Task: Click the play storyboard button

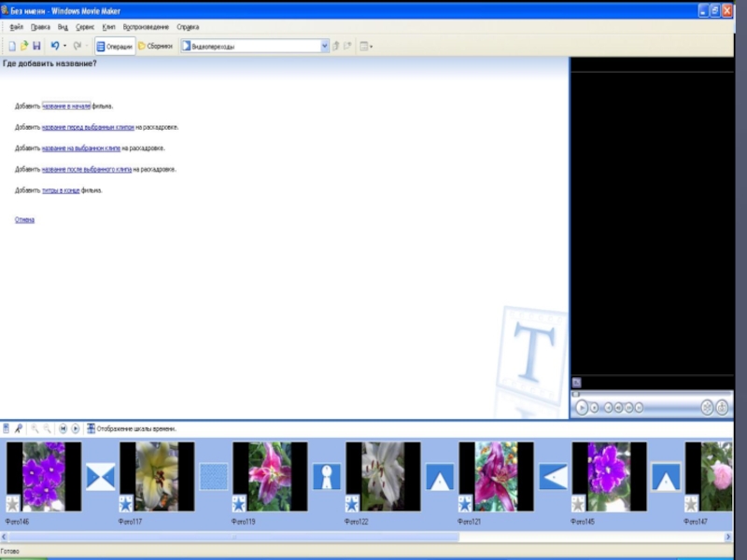Action: click(76, 428)
